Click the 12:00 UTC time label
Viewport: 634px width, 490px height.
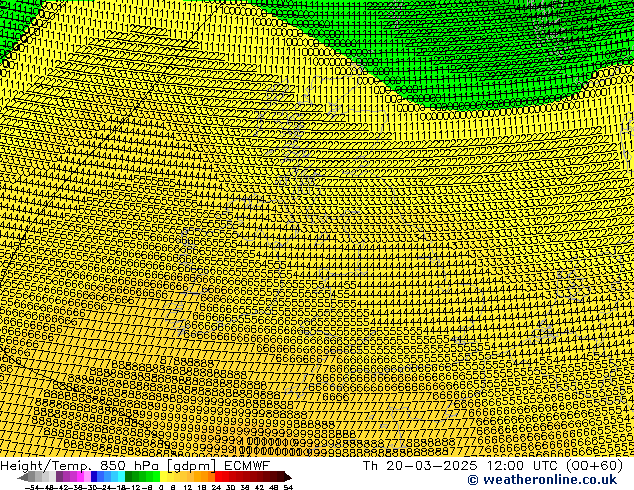point(523,466)
